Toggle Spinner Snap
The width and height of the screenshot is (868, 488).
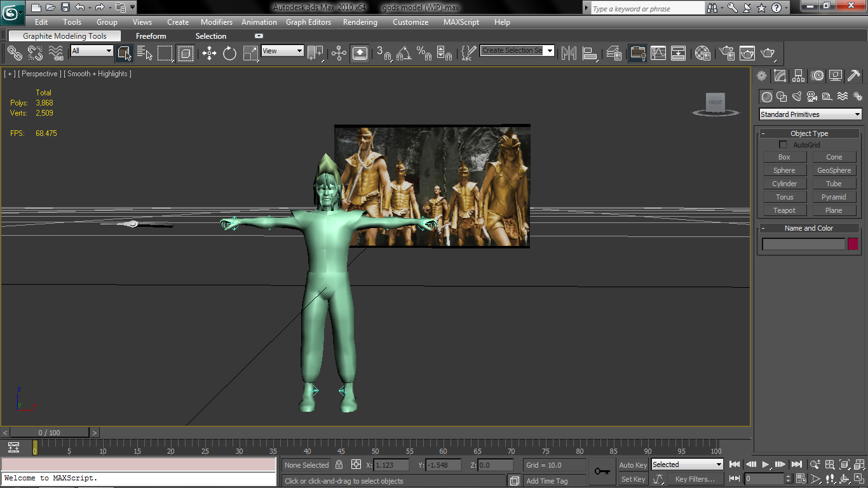pyautogui.click(x=445, y=53)
